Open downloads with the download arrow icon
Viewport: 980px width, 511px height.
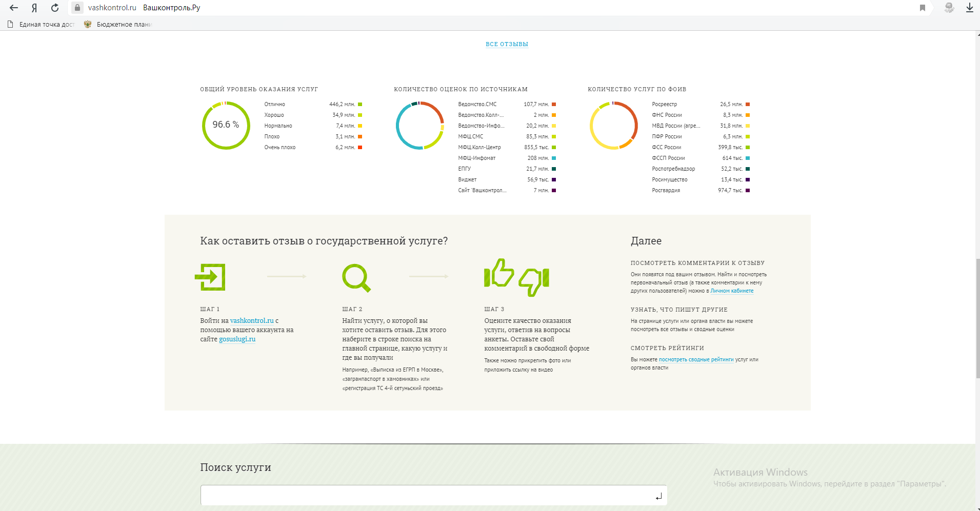click(970, 8)
